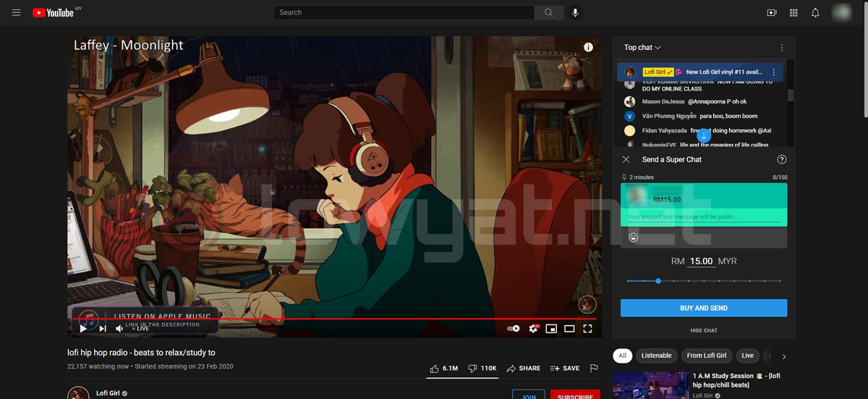Screen dimensions: 868x399
Task: Click Lofi Girl channel avatar below video
Action: click(78, 394)
